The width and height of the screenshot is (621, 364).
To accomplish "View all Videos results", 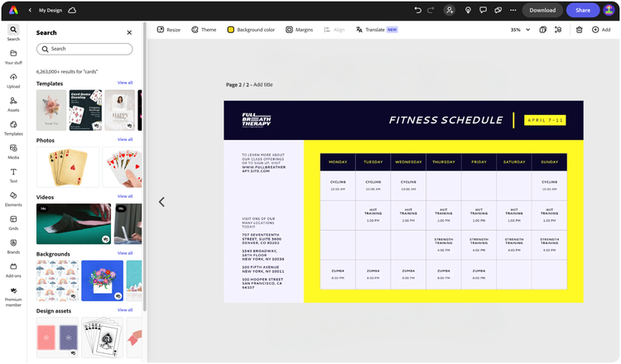I will 125,196.
